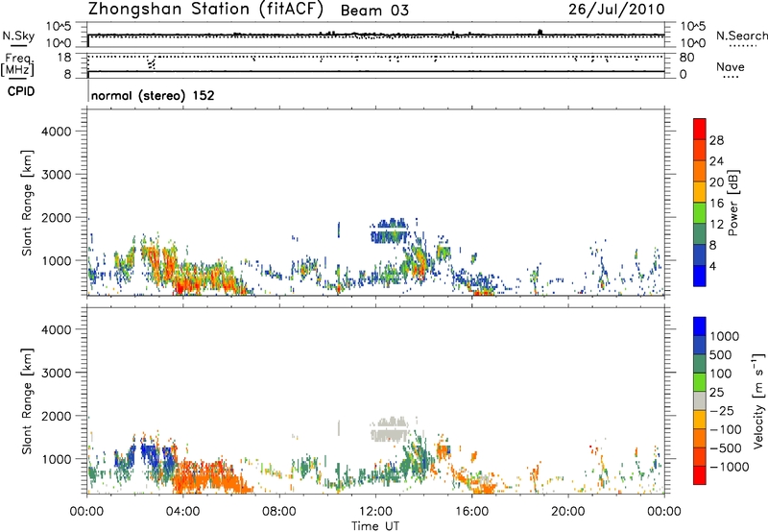
Task: Click the 'Freq. [MHz]' axis label
Action: coord(17,65)
